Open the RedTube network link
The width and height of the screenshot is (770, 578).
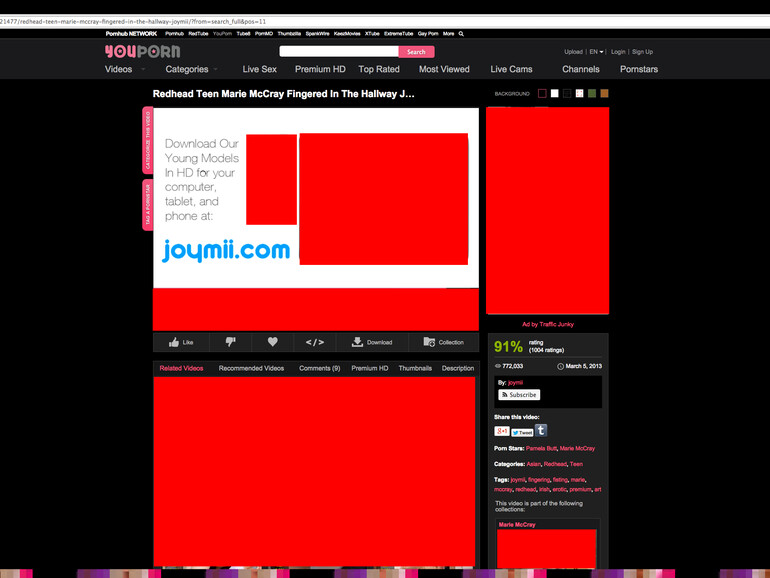(198, 34)
